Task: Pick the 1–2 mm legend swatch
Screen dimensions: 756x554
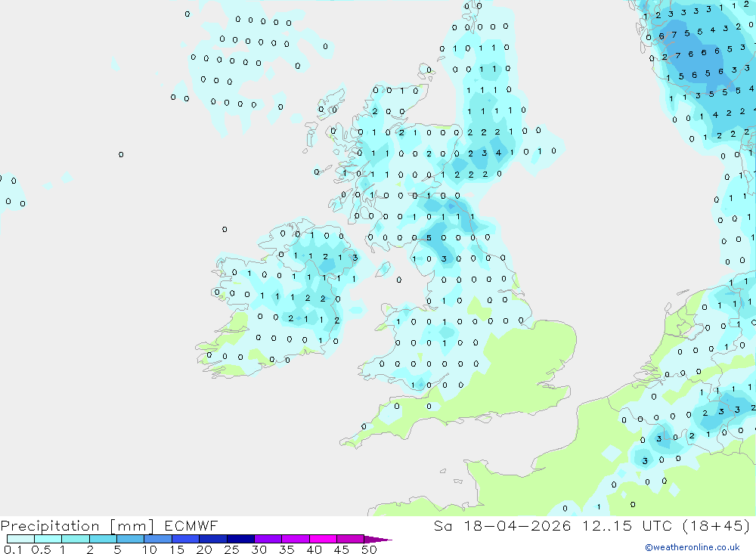Action: coord(76,539)
